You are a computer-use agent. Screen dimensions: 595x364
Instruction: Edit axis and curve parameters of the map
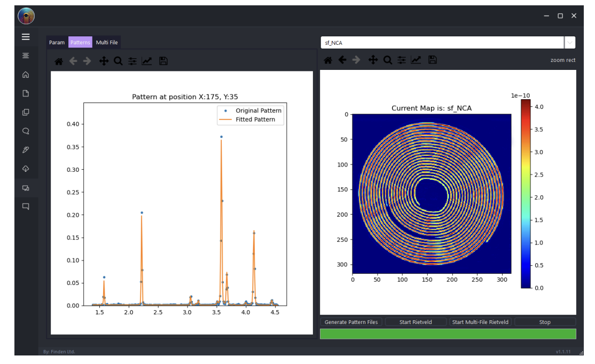pyautogui.click(x=416, y=60)
